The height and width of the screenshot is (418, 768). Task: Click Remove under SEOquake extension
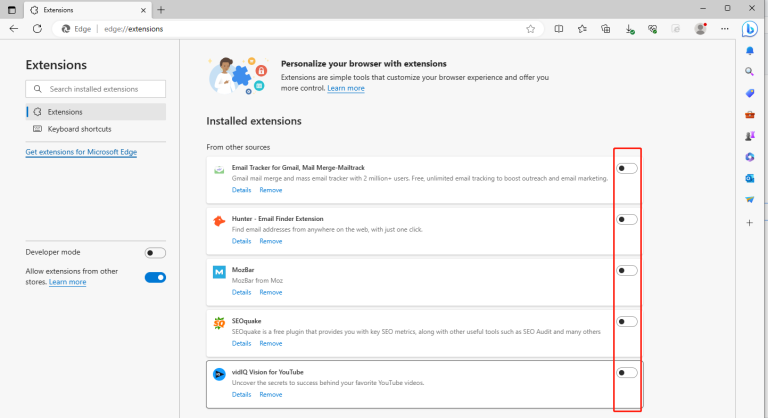pos(271,343)
